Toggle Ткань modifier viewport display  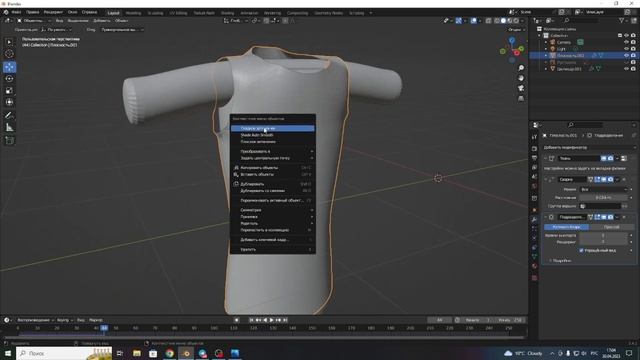coord(604,158)
